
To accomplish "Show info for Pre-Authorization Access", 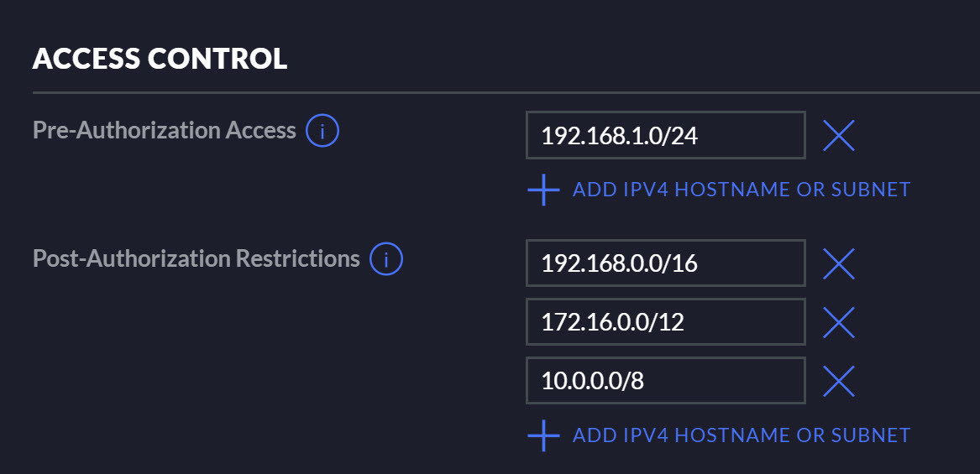I will tap(322, 131).
